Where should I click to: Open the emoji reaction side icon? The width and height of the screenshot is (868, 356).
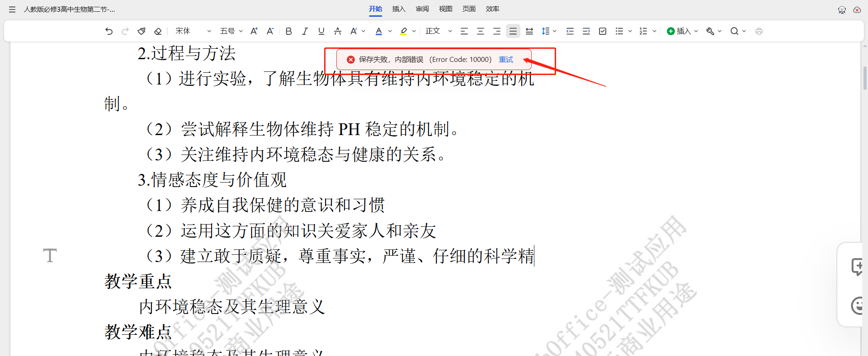coord(857,306)
